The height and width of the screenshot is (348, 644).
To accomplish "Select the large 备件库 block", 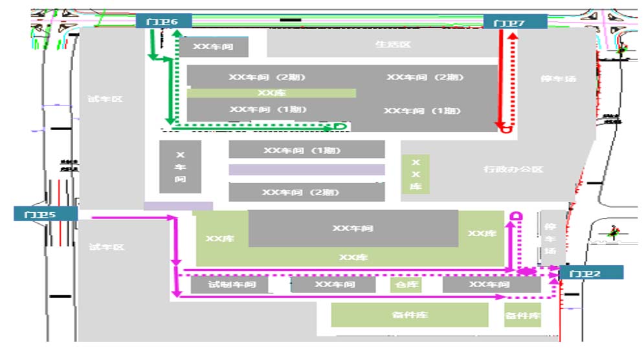I will pyautogui.click(x=409, y=315).
